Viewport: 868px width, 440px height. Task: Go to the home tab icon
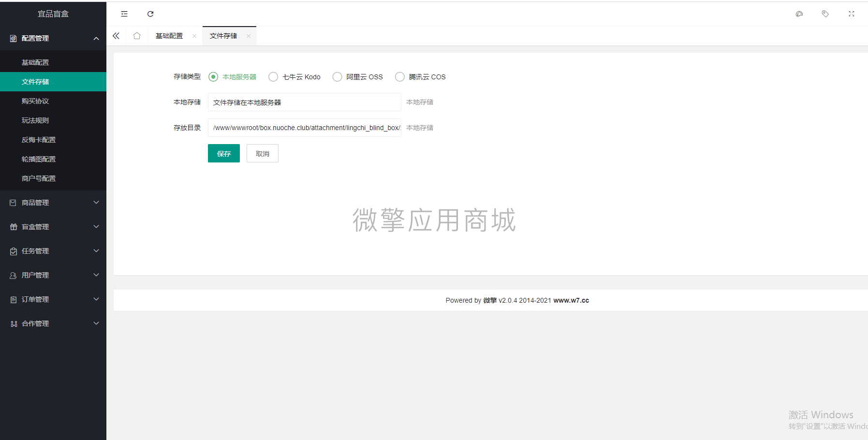point(137,36)
